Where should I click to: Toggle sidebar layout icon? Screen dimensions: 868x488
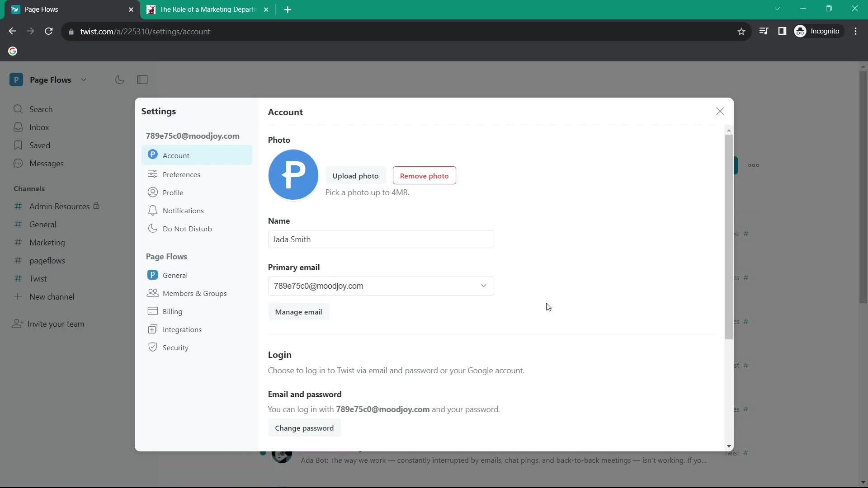tap(142, 80)
